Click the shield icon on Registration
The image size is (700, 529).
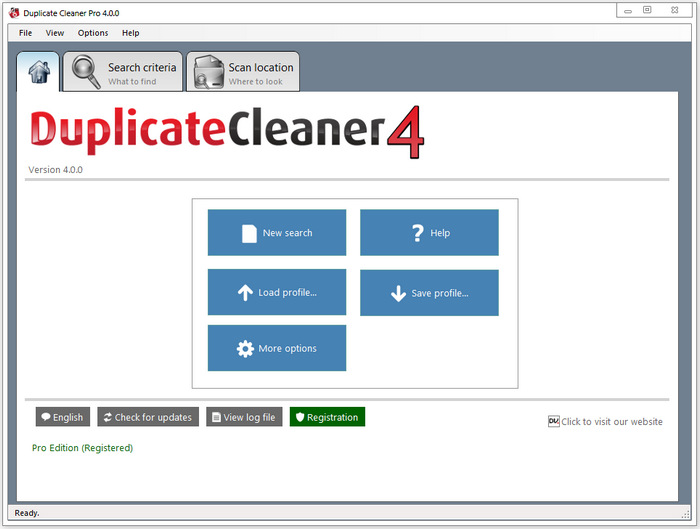tap(300, 417)
